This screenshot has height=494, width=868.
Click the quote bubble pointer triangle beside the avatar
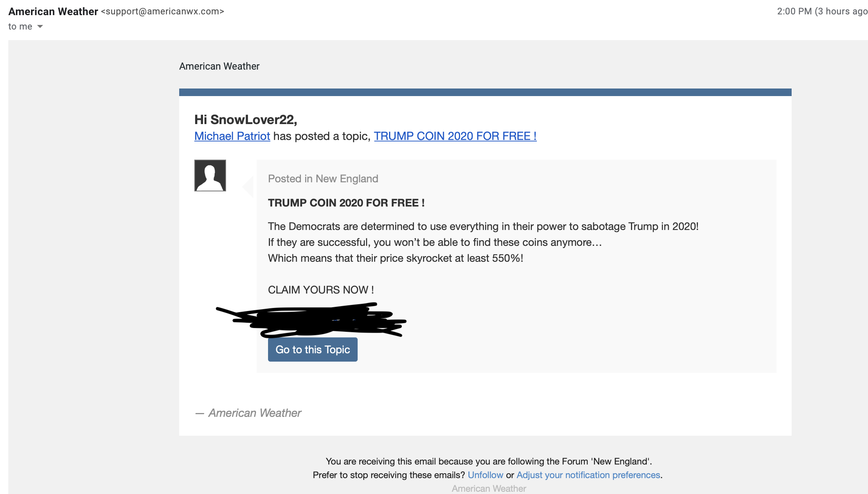(248, 186)
